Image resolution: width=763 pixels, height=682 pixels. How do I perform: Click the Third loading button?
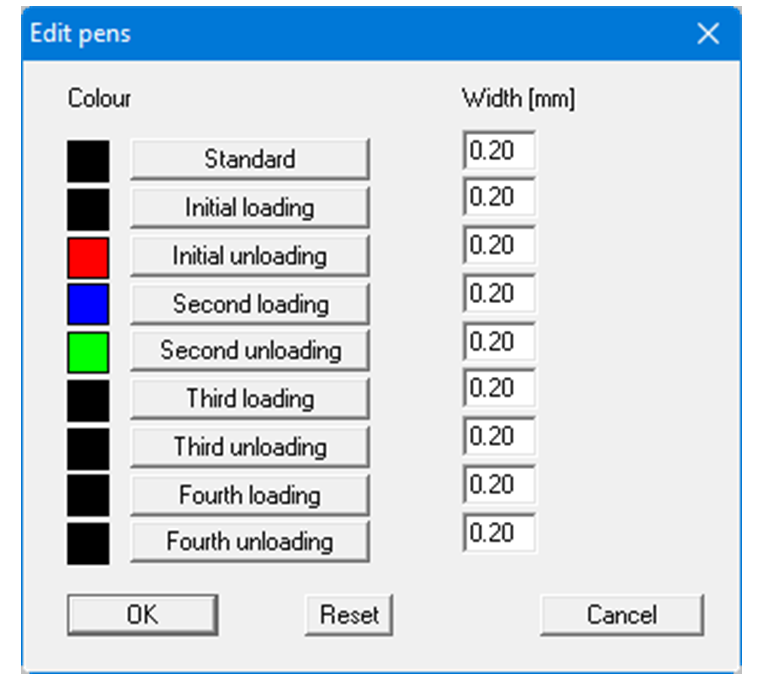(249, 399)
